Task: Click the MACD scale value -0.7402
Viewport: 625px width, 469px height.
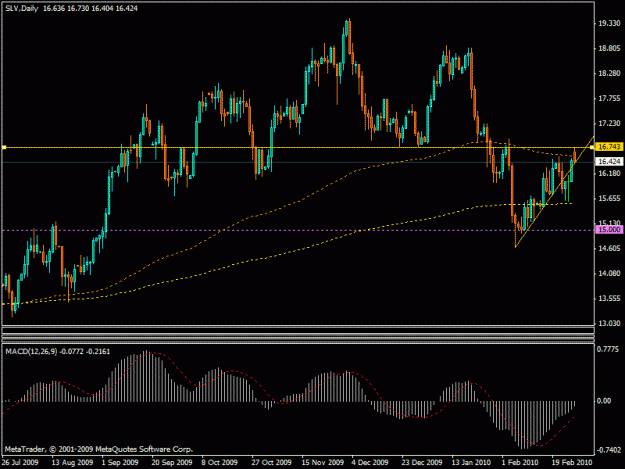Action: tap(608, 450)
